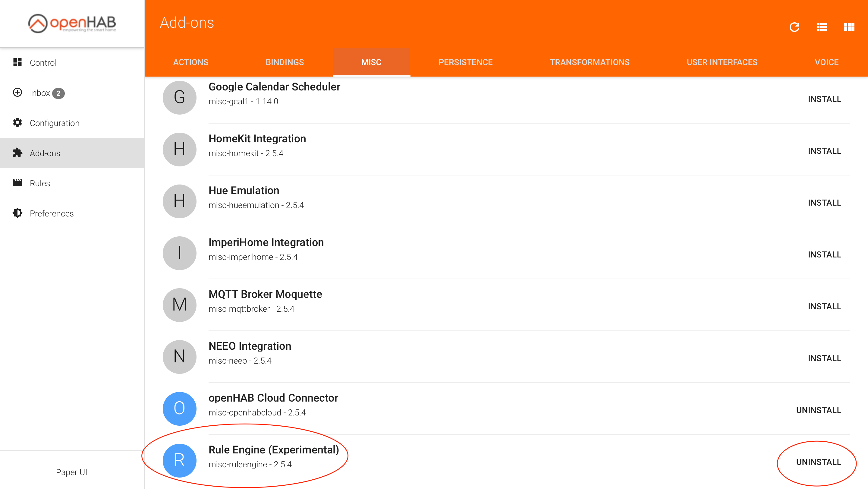Open Preferences in the sidebar
This screenshot has width=868, height=489.
pos(51,213)
